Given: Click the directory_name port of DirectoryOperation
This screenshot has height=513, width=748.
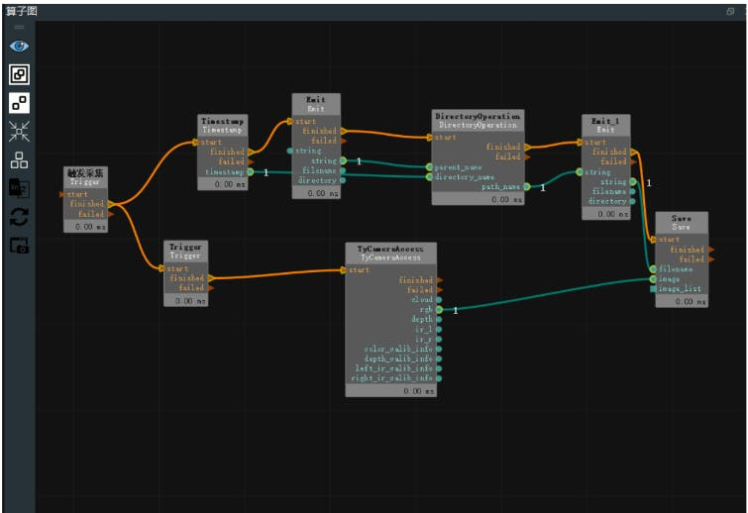Looking at the screenshot, I should coord(429,177).
